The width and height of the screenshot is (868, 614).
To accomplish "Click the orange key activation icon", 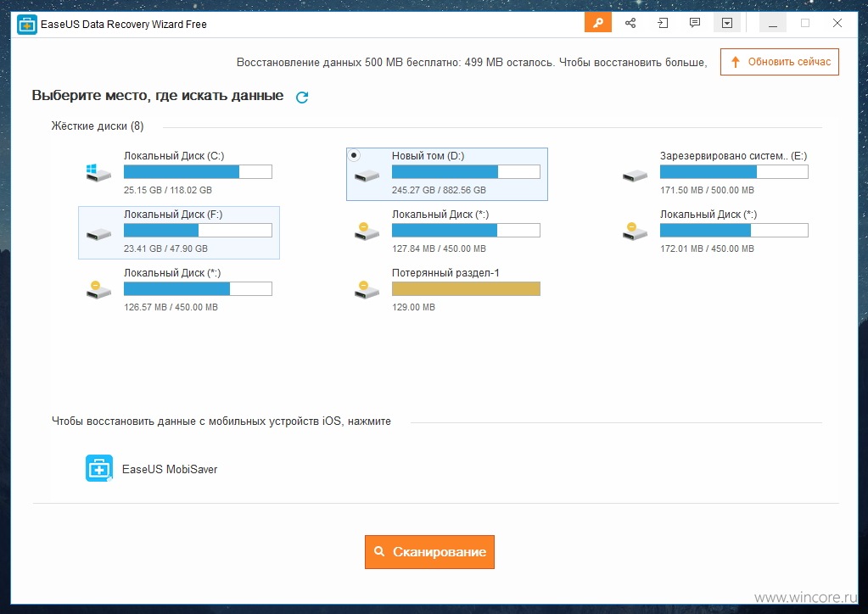I will (598, 23).
